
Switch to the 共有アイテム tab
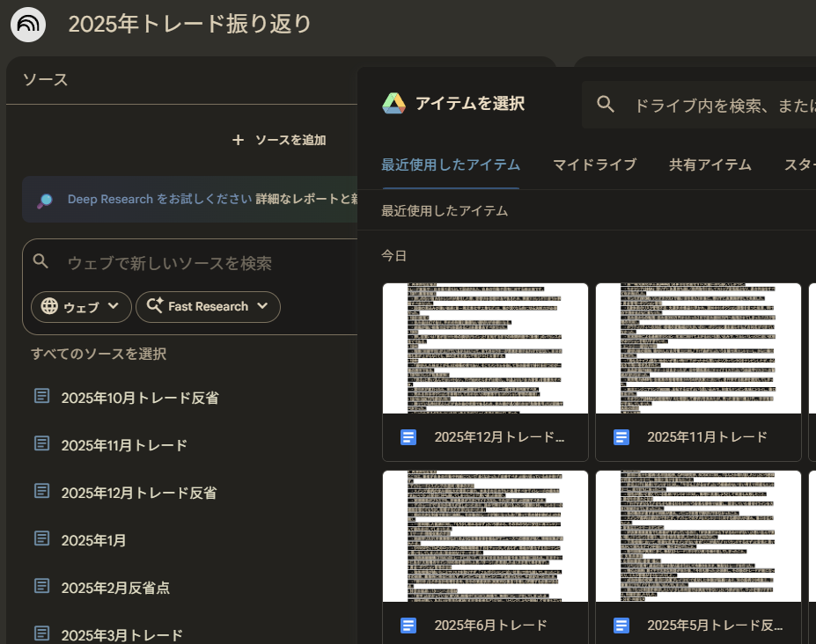[709, 165]
